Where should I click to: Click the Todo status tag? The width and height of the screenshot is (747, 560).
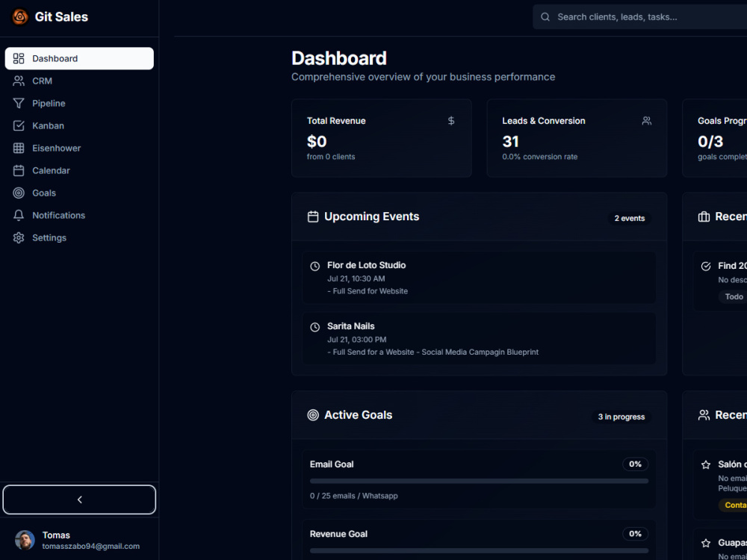733,296
